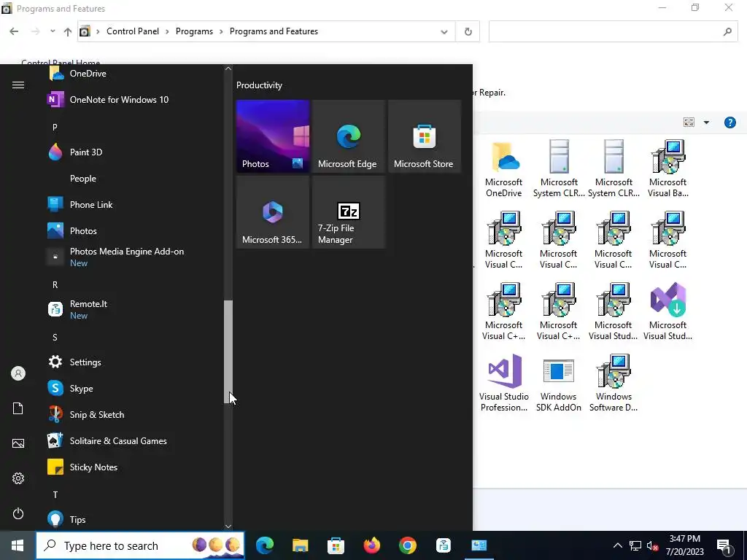The height and width of the screenshot is (560, 747).
Task: Open the Microsoft 365 tile
Action: click(x=273, y=212)
